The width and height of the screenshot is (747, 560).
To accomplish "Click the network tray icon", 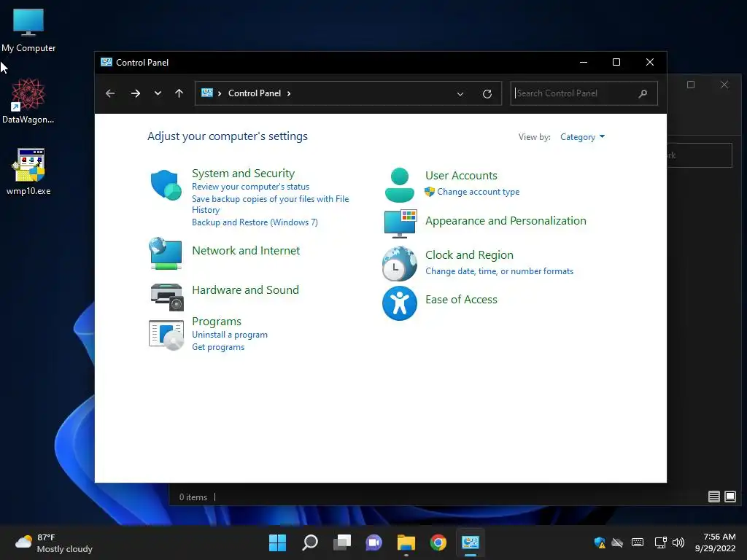I will click(x=660, y=542).
